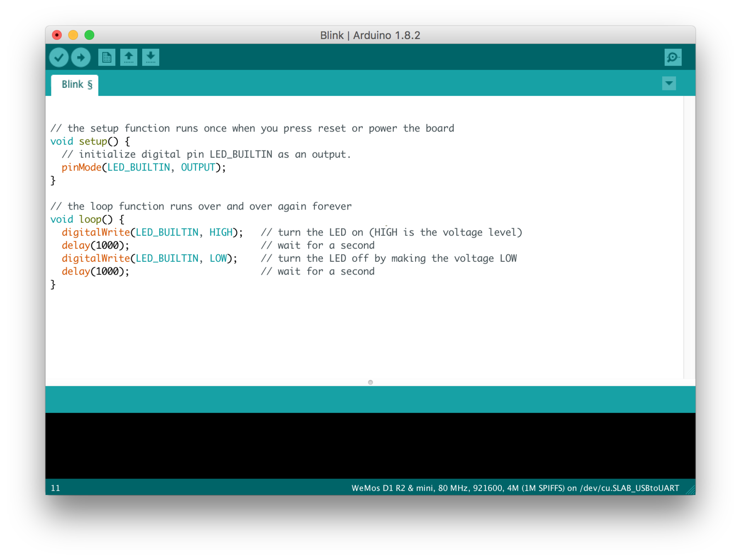Click the 'void loop() {' line
The image size is (741, 560).
click(x=87, y=219)
